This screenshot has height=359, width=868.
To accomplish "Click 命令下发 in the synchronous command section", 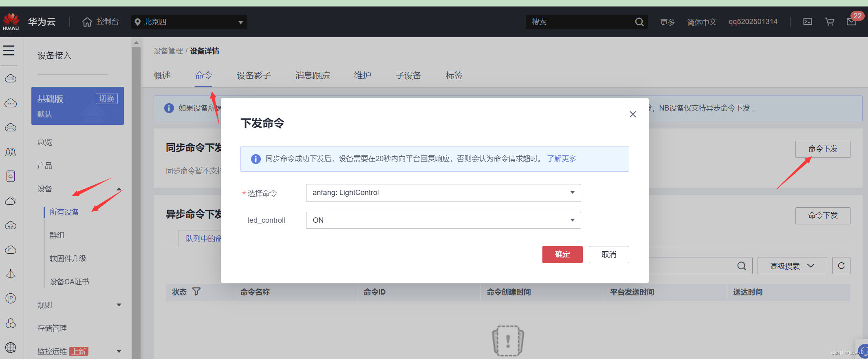I will pos(823,149).
